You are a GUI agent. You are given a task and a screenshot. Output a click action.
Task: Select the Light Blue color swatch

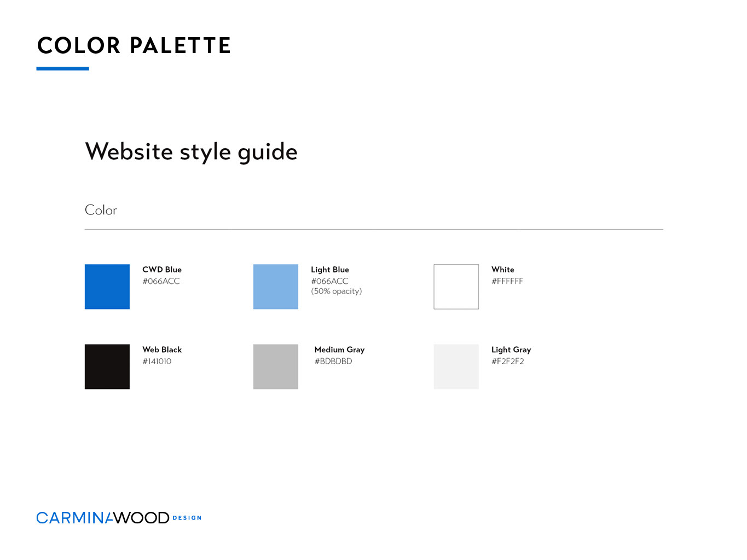[276, 287]
